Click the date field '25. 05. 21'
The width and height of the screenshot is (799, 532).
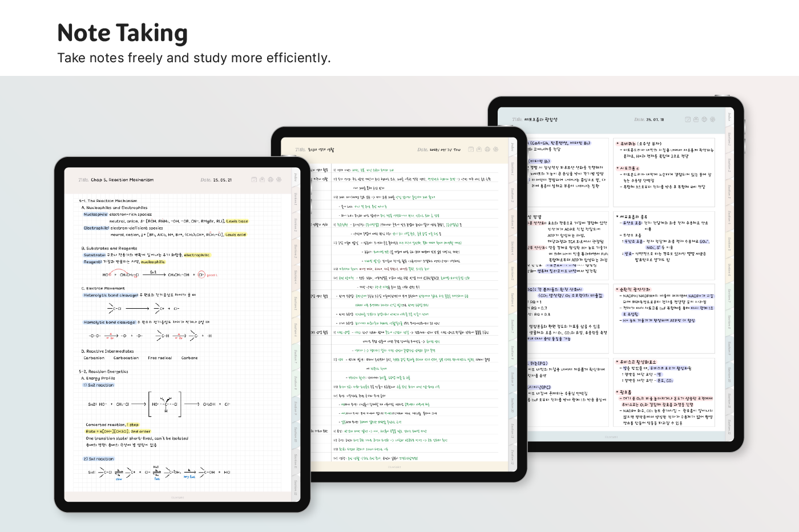pyautogui.click(x=223, y=180)
